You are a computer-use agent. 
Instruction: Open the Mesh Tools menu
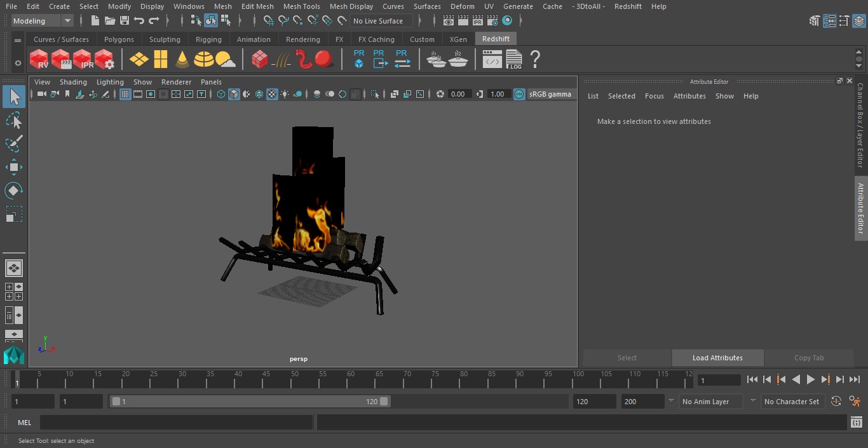(301, 6)
